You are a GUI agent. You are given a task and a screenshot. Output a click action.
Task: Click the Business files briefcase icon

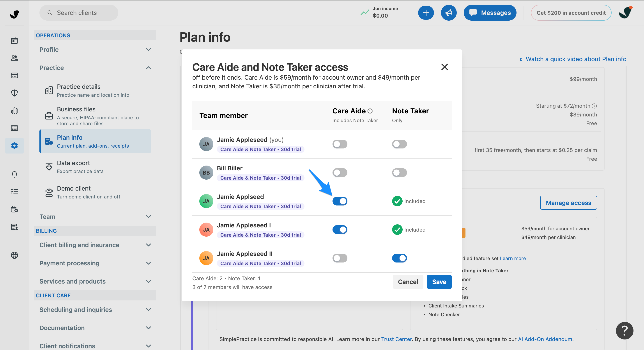click(x=49, y=116)
